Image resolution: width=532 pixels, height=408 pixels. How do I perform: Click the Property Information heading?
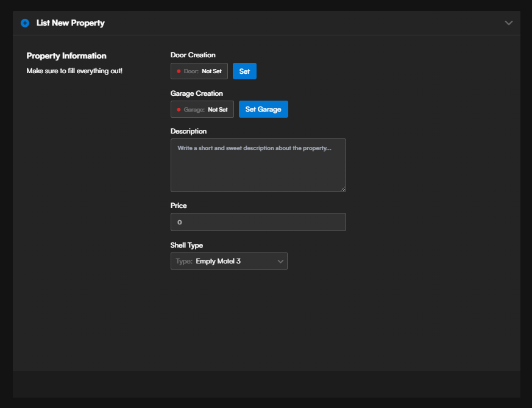point(66,56)
